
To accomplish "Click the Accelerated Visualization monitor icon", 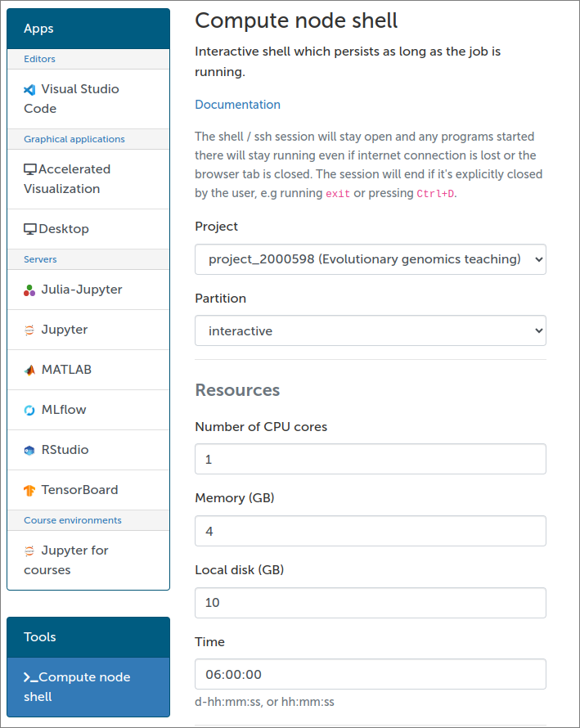I will tap(30, 169).
